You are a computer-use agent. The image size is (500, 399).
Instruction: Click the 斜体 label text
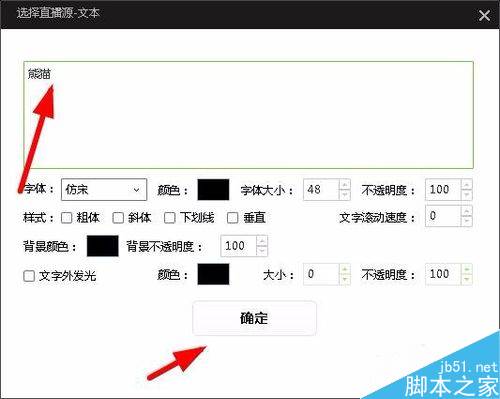(140, 218)
